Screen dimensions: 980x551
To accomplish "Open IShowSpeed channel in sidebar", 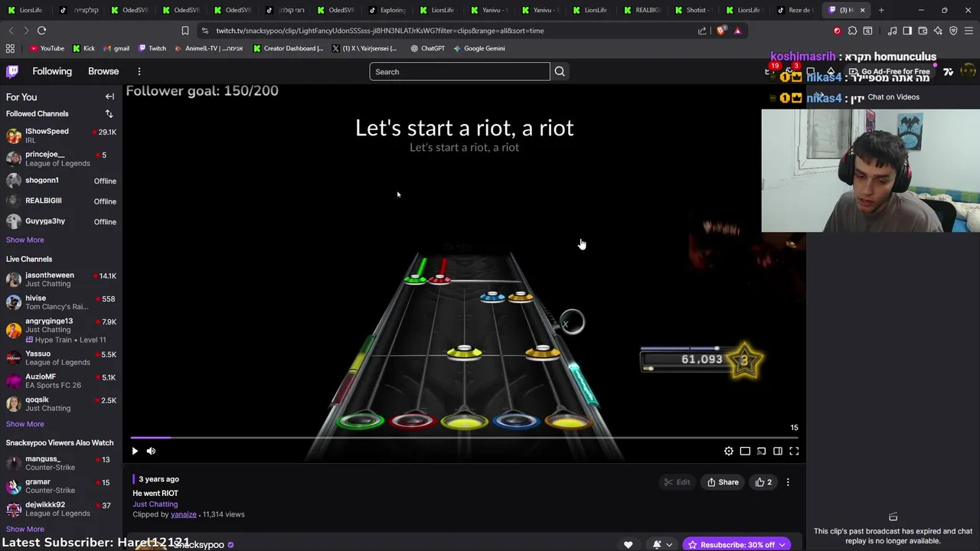I will (x=61, y=135).
